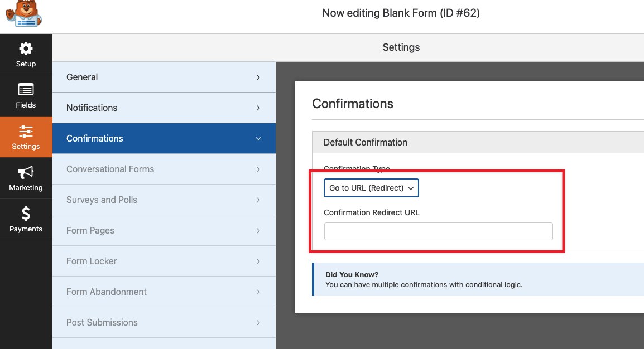Open the Conversational Forms settings
Screen dimensions: 644x349
click(x=110, y=169)
